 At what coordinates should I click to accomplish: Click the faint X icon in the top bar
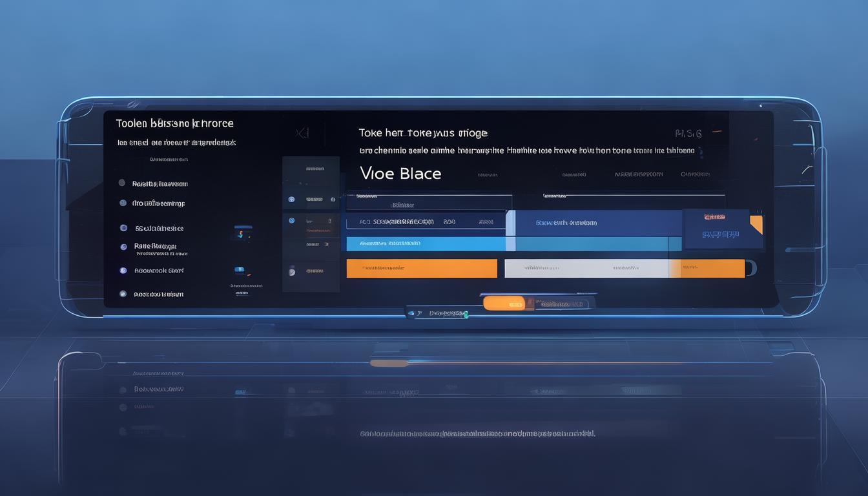pos(301,133)
